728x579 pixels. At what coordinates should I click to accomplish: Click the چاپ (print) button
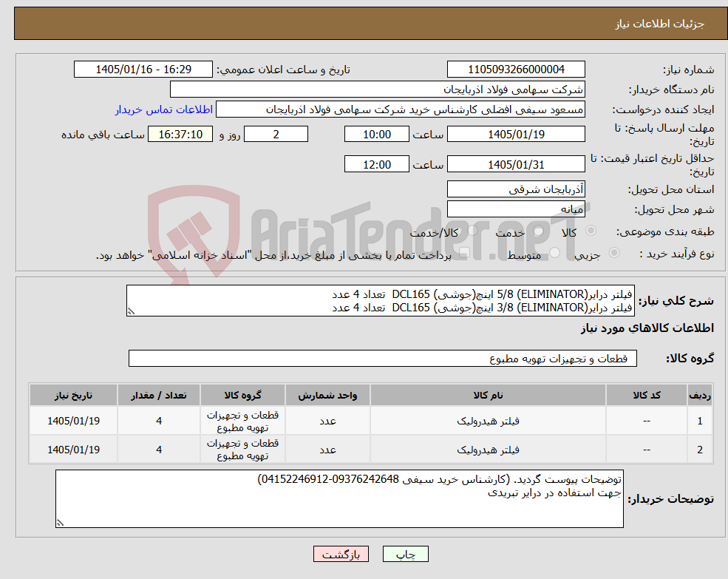coord(405,554)
